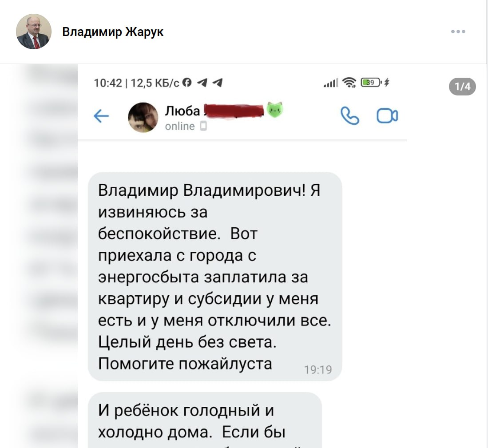Click Люба's chat avatar photo

pos(143,117)
